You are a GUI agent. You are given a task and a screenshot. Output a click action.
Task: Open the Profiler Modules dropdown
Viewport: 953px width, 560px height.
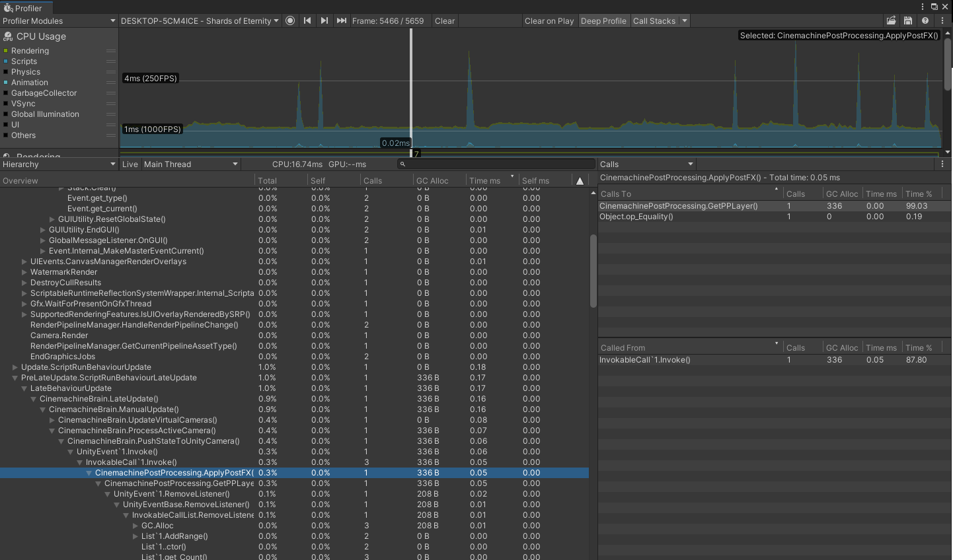(58, 20)
